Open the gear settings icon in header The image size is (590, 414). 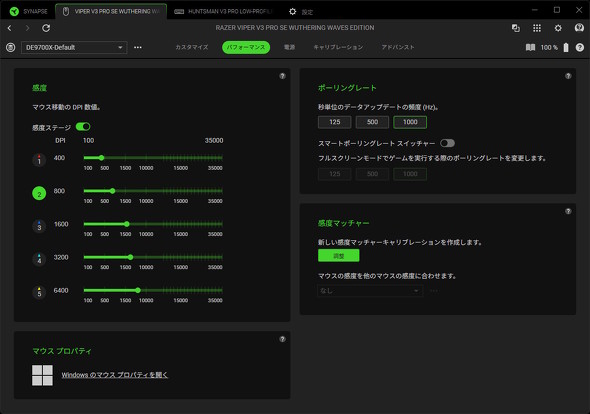click(558, 28)
